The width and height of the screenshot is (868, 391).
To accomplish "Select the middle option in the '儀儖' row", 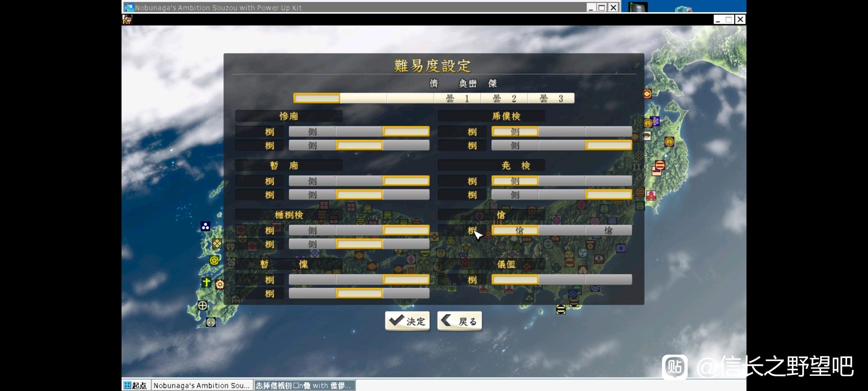I will [x=562, y=280].
